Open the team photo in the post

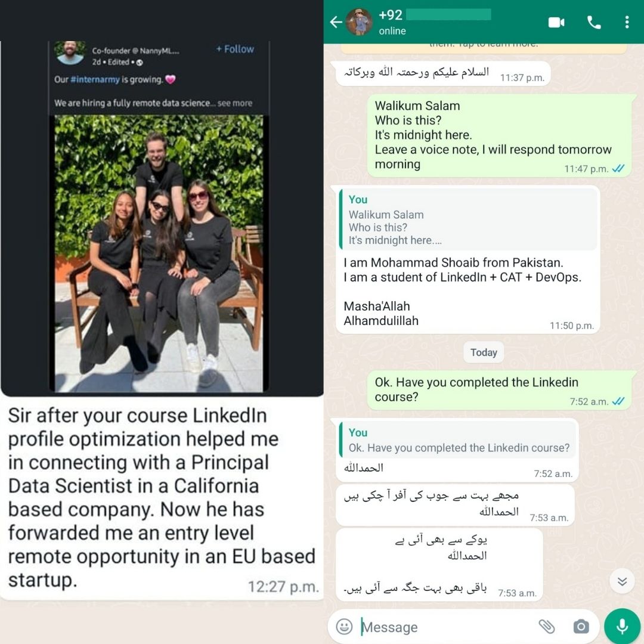159,253
